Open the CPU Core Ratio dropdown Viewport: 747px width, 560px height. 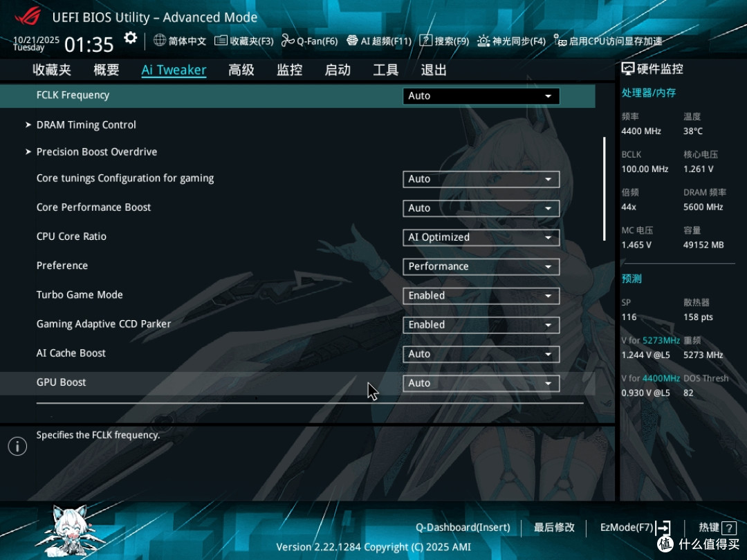tap(481, 237)
